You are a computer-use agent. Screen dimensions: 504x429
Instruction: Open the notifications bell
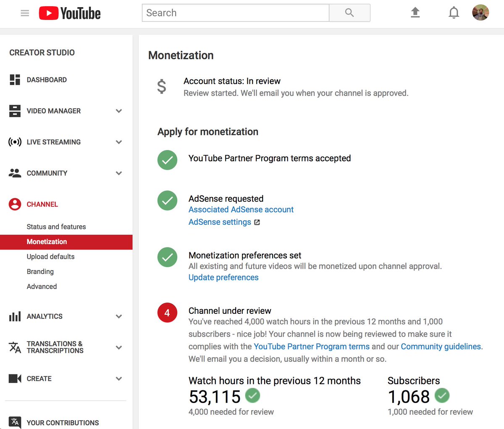click(454, 13)
